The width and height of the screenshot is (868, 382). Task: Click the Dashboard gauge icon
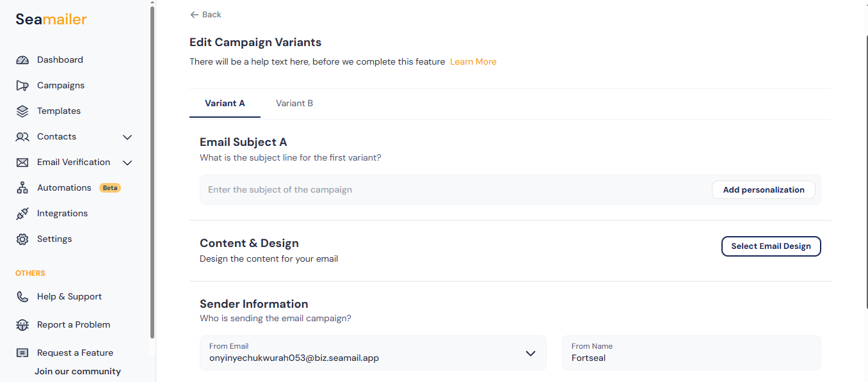coord(22,60)
